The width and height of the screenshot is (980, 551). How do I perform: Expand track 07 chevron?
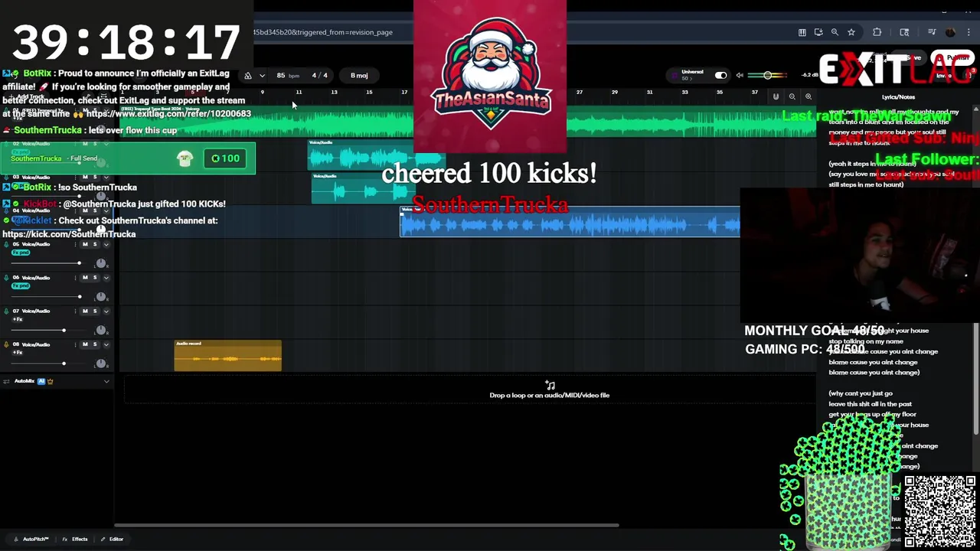point(106,311)
